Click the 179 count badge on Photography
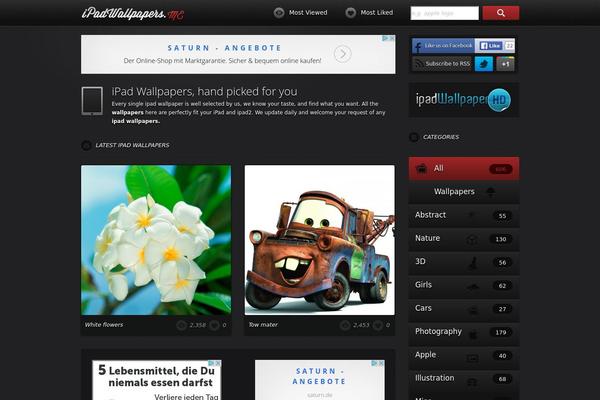Image resolution: width=600 pixels, height=400 pixels. [501, 333]
